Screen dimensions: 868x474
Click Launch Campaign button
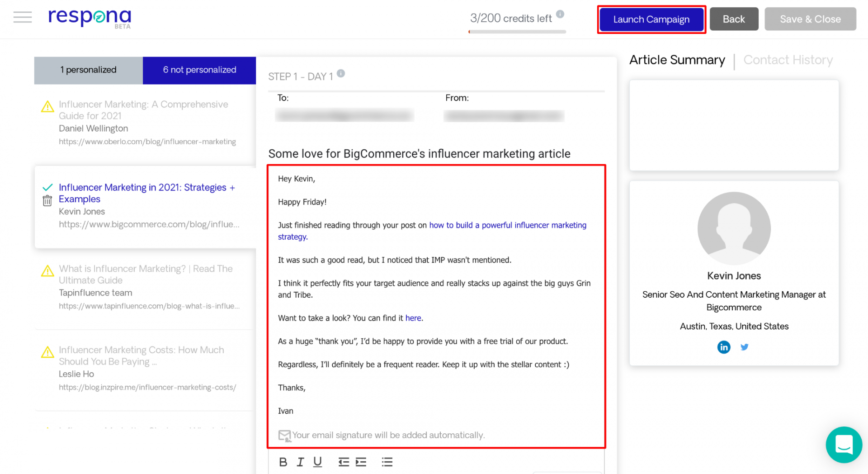coord(651,19)
